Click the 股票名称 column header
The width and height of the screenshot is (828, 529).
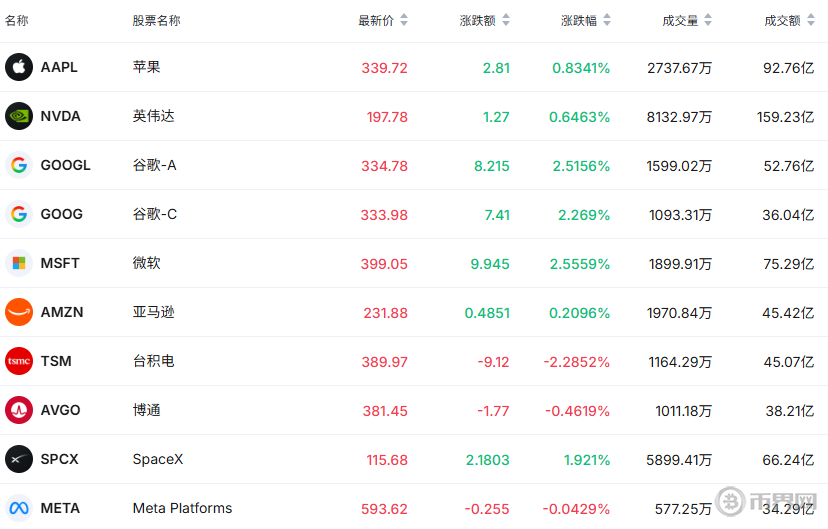(x=156, y=21)
